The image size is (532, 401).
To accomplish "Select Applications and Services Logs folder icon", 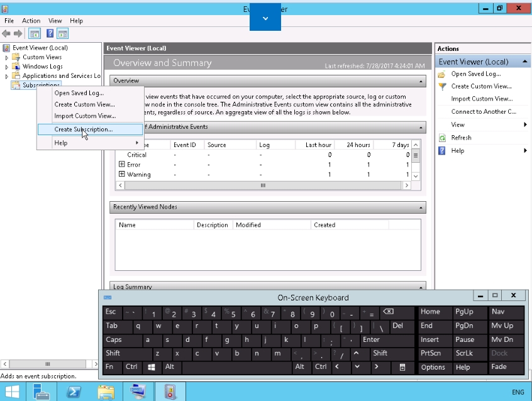I will pos(16,75).
